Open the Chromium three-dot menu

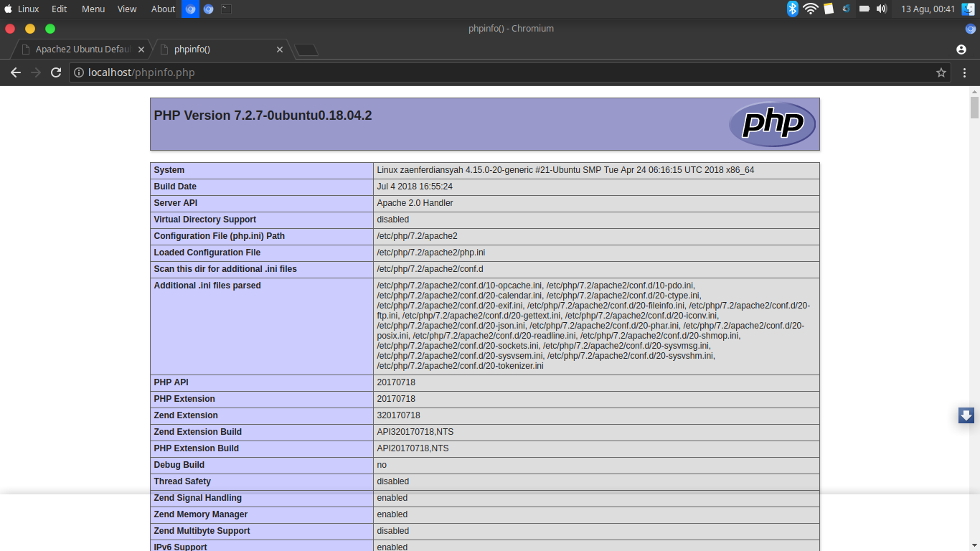coord(964,72)
